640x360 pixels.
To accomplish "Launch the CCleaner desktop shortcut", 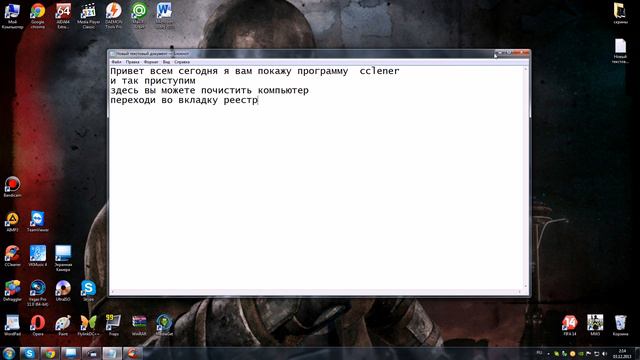I will pos(12,256).
